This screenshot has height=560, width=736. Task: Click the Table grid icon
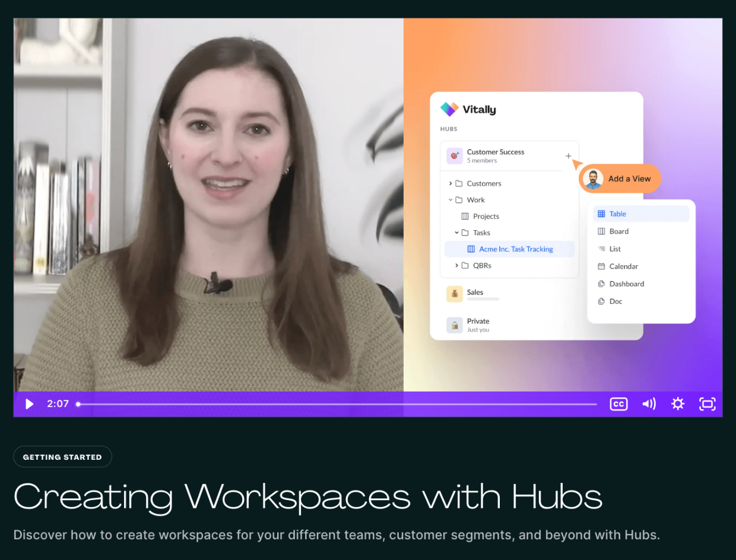coord(601,214)
